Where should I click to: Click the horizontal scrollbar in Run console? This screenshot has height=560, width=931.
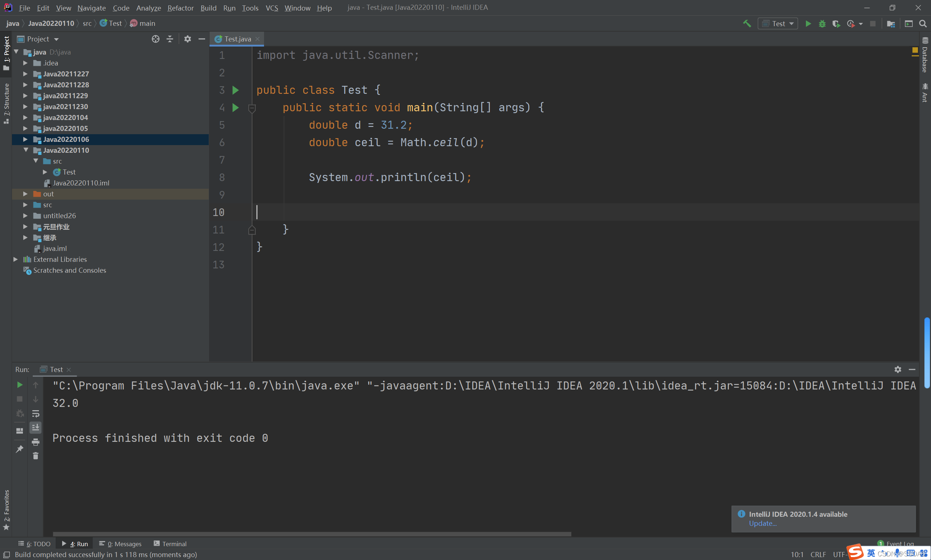[x=312, y=534]
